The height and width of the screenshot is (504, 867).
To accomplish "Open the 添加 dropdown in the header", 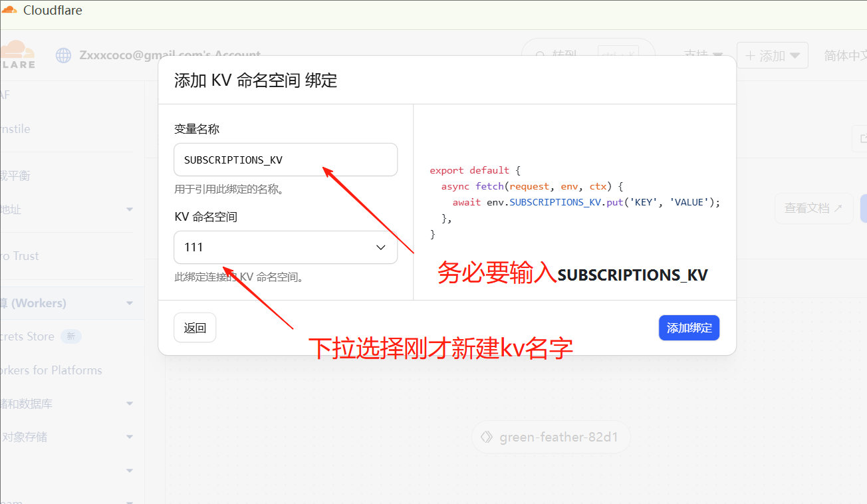I will (x=772, y=56).
